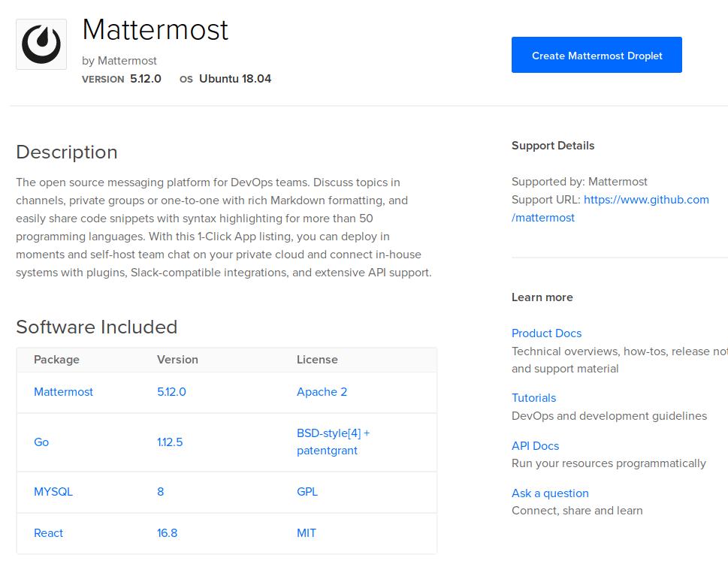Image resolution: width=728 pixels, height=576 pixels.
Task: Click the Go package link
Action: [41, 442]
